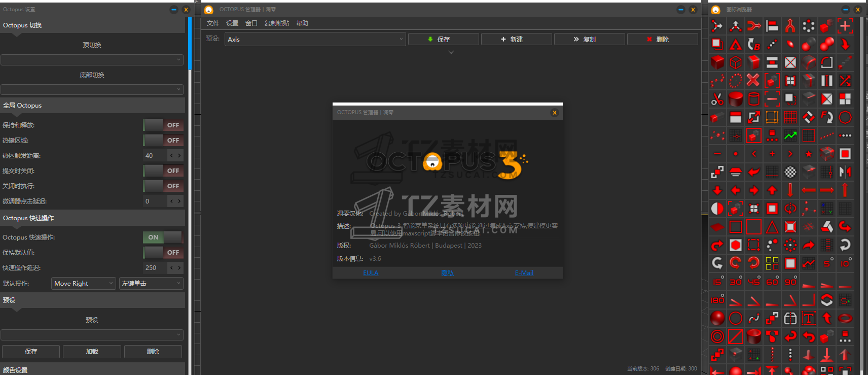The image size is (868, 375).
Task: Expand the chevron below the manager toolbar
Action: click(451, 52)
